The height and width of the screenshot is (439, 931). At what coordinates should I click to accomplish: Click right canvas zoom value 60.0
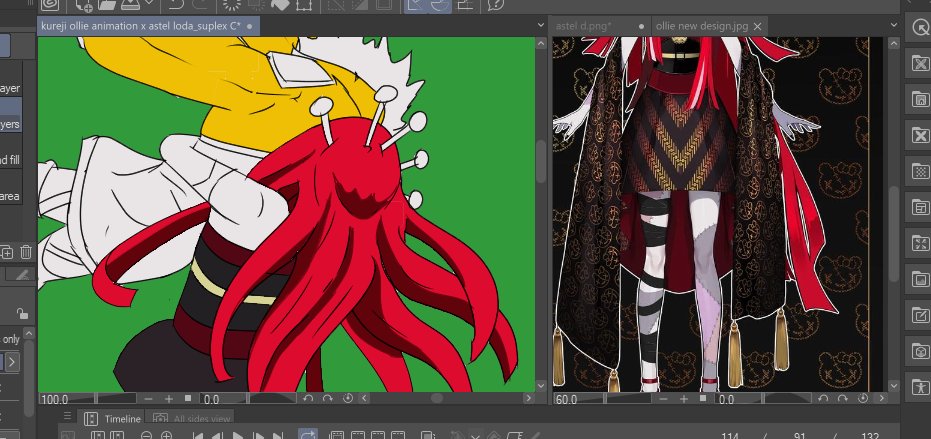tap(566, 399)
